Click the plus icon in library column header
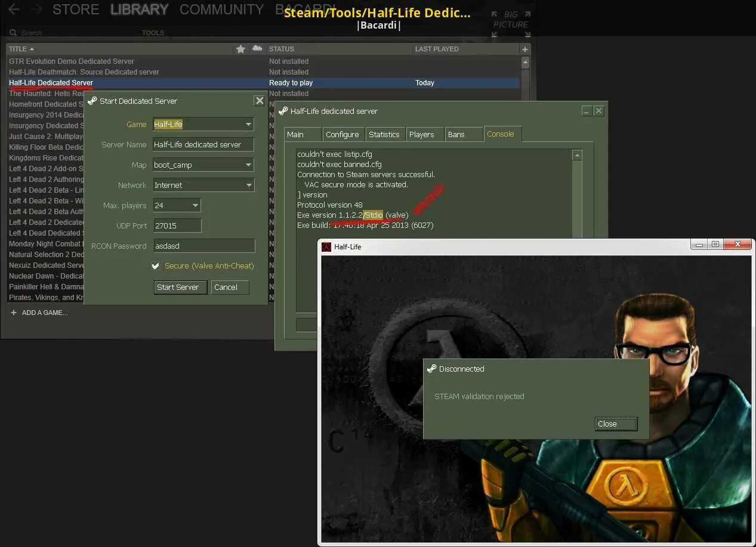756x547 pixels. tap(525, 49)
